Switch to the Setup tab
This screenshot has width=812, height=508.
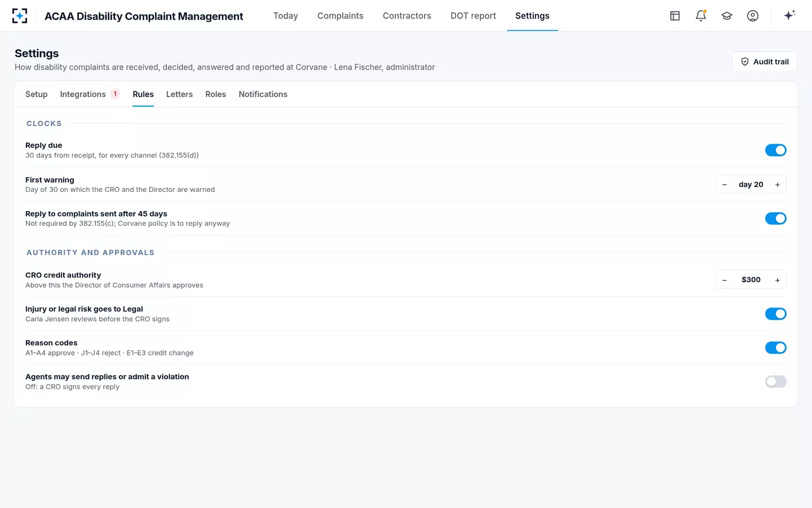pyautogui.click(x=37, y=94)
